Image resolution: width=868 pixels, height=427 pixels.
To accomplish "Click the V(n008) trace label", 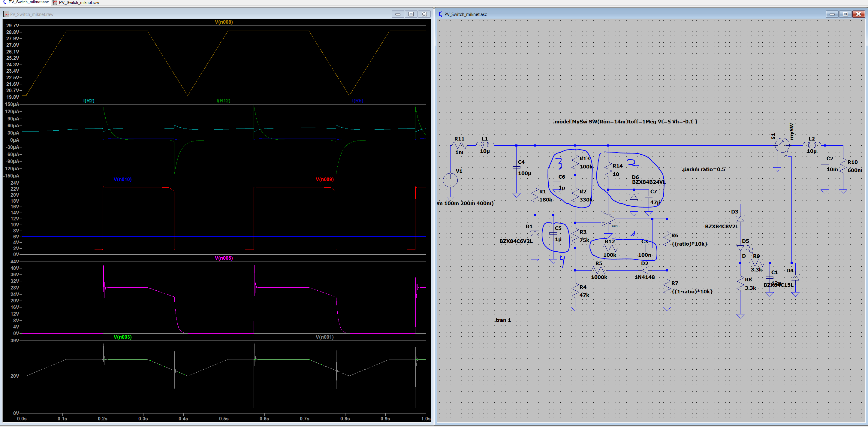I will 224,22.
